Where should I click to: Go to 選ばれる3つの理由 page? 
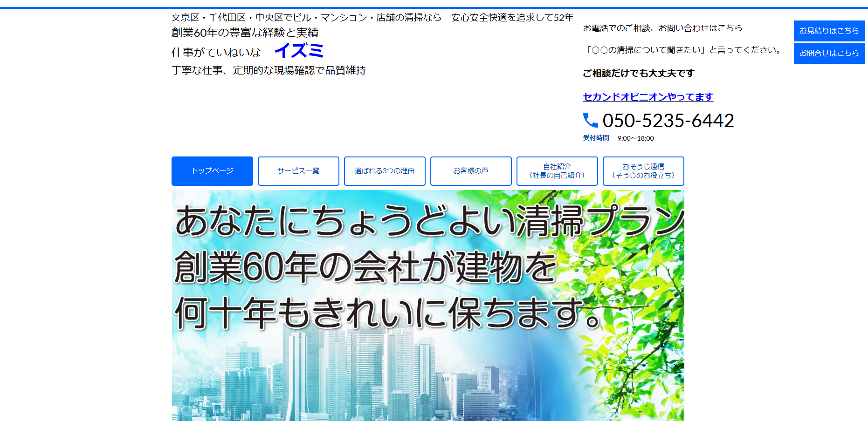click(x=385, y=171)
